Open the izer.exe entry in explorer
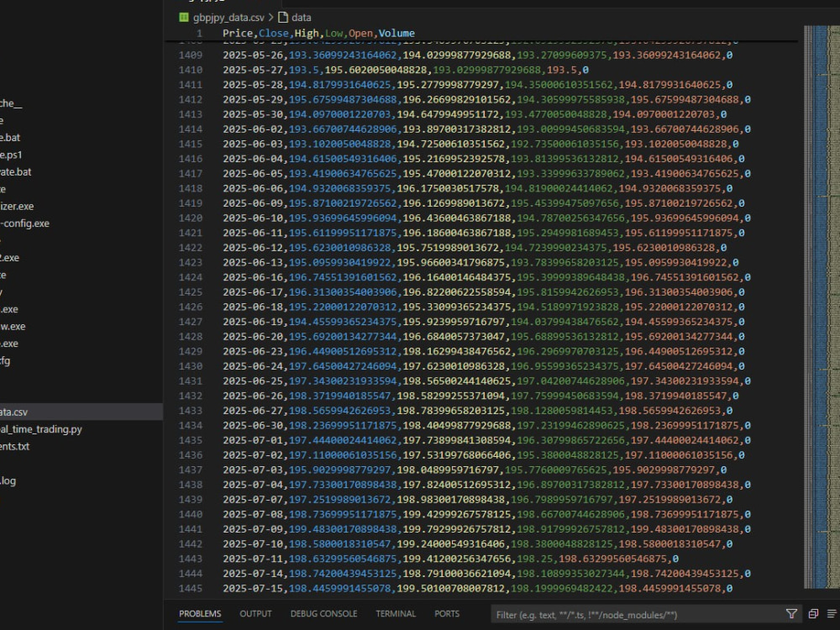This screenshot has width=840, height=630. click(17, 207)
